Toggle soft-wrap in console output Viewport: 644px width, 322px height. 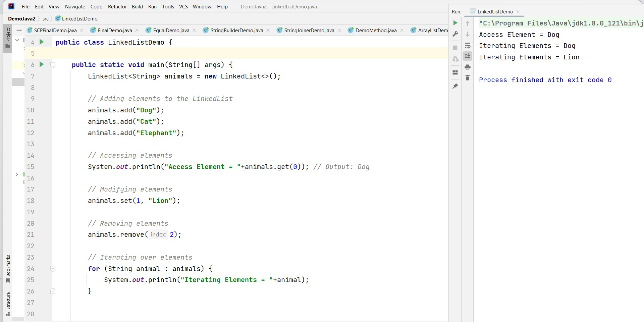468,45
